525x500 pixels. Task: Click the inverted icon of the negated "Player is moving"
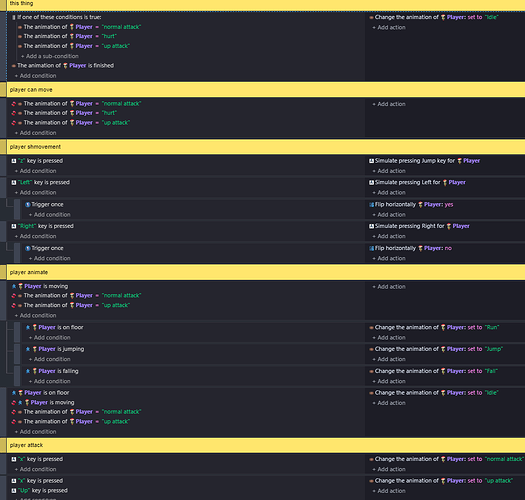14,403
